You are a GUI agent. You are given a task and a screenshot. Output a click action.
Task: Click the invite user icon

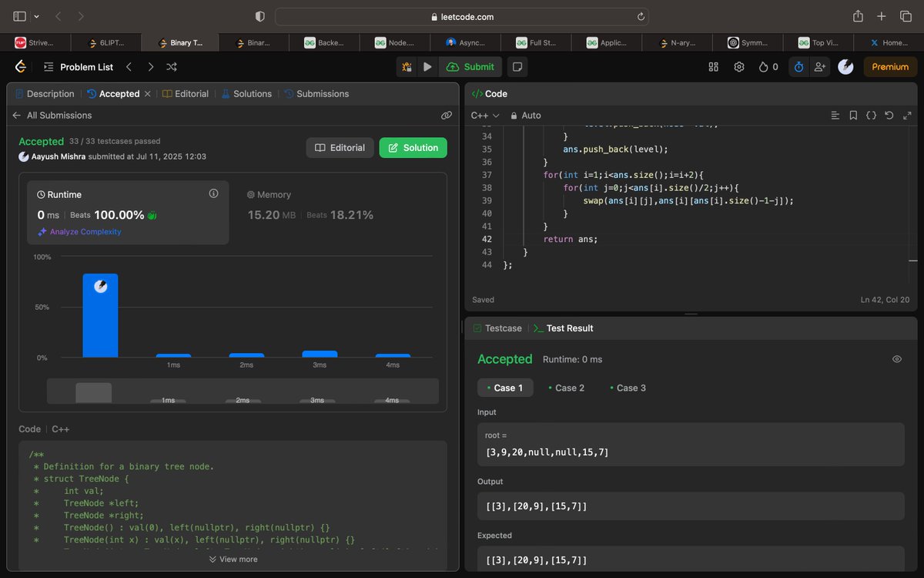[x=820, y=67]
